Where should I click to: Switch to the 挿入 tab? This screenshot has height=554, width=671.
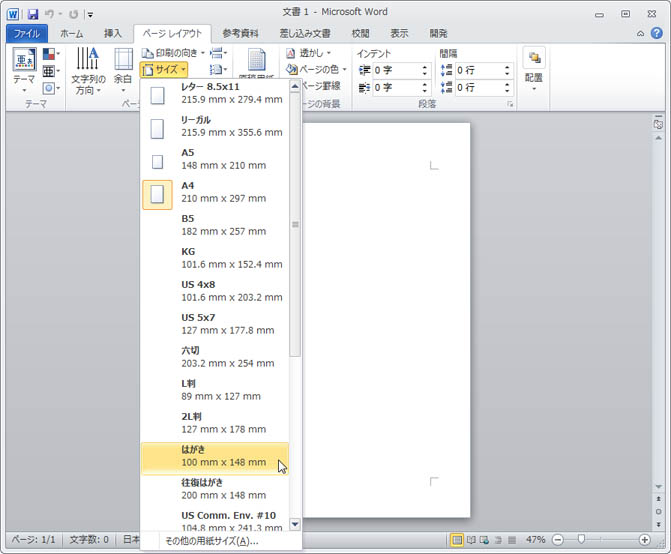[113, 33]
